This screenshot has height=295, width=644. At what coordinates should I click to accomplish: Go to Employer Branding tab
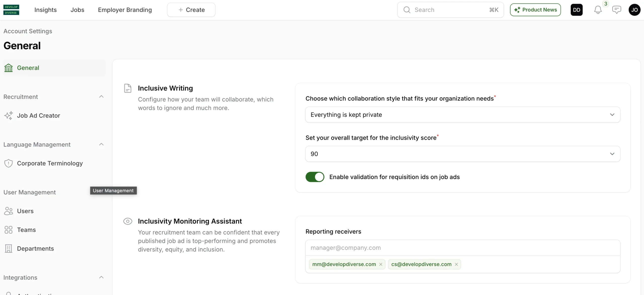125,10
